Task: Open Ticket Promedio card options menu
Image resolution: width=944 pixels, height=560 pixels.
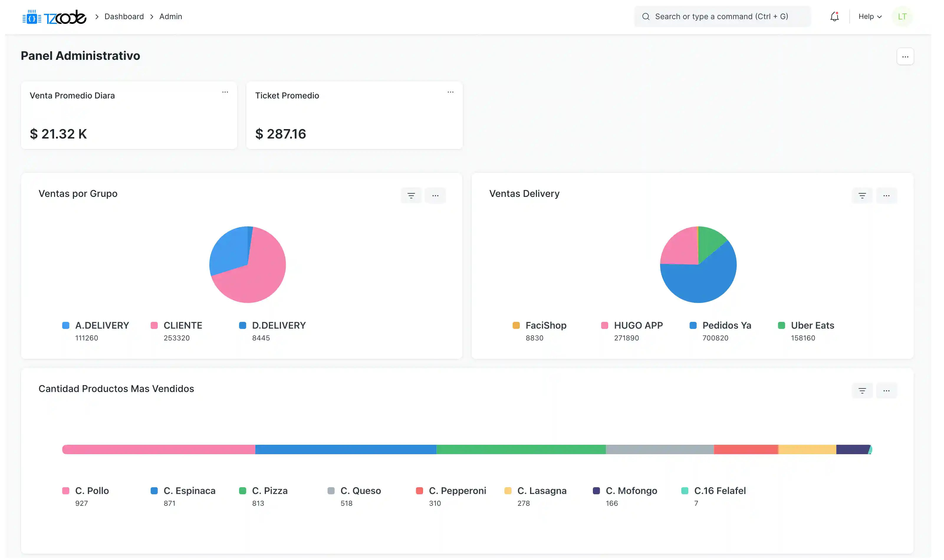Action: click(x=450, y=92)
